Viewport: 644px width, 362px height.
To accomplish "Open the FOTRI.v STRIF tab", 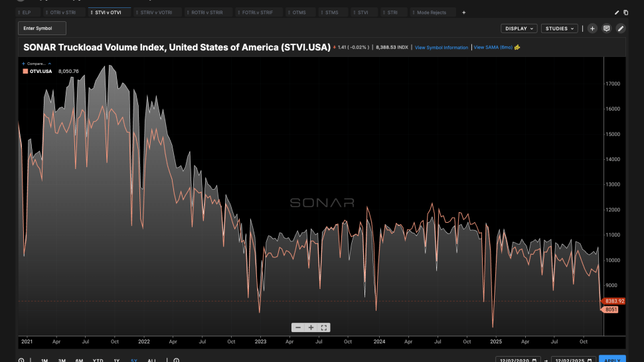I will tap(259, 13).
